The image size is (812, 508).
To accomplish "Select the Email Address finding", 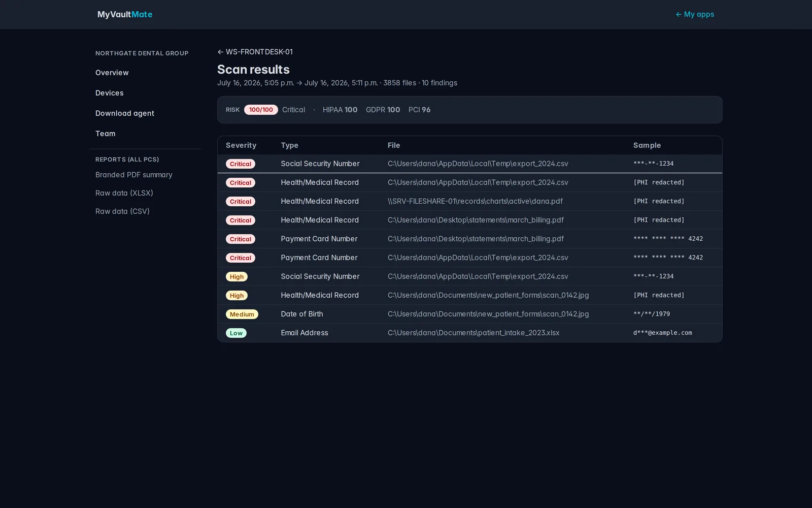I will tap(470, 333).
